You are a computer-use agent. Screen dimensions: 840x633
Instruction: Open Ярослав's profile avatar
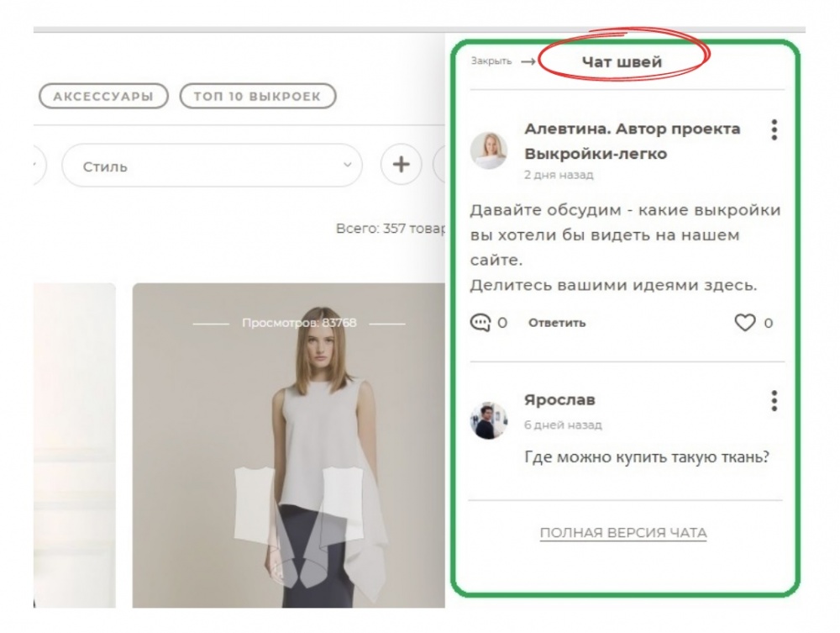click(489, 419)
